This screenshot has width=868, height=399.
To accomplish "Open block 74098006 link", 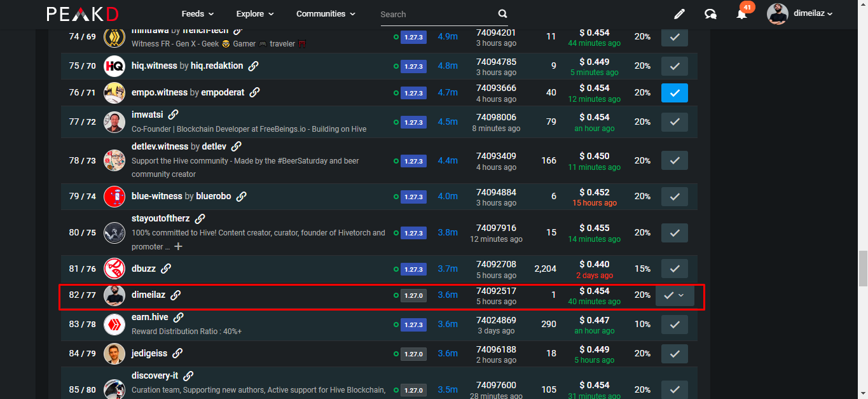I will [x=496, y=117].
